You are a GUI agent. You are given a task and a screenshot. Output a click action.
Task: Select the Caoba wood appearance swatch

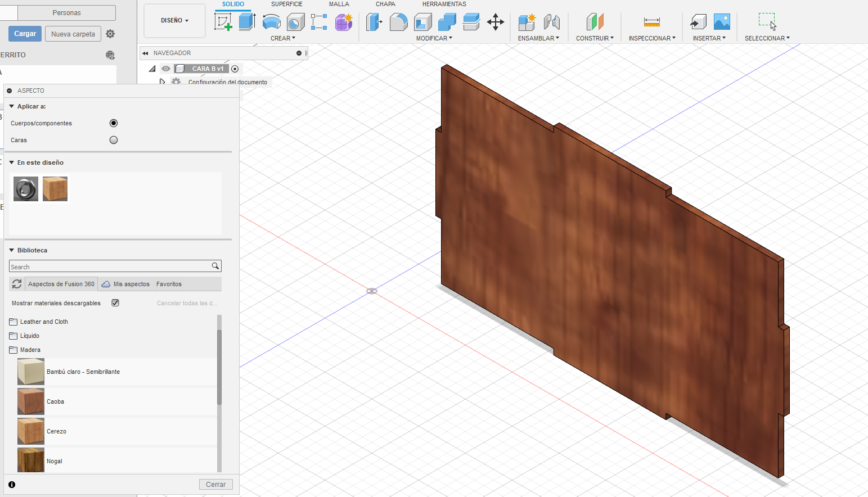31,401
